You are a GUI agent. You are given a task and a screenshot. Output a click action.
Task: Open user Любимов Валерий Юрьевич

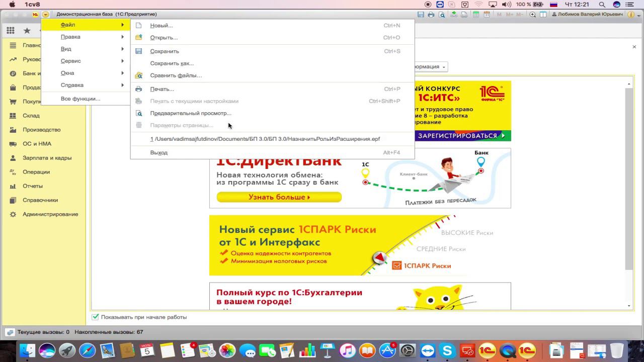coord(587,15)
